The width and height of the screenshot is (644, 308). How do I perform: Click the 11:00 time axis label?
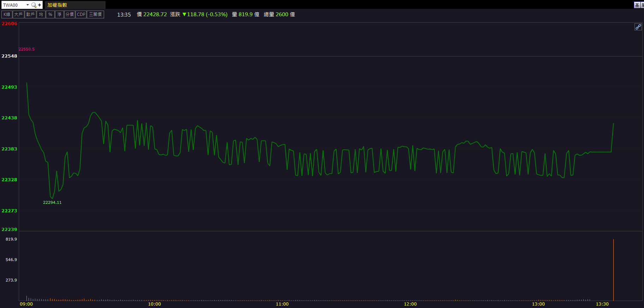tap(282, 304)
